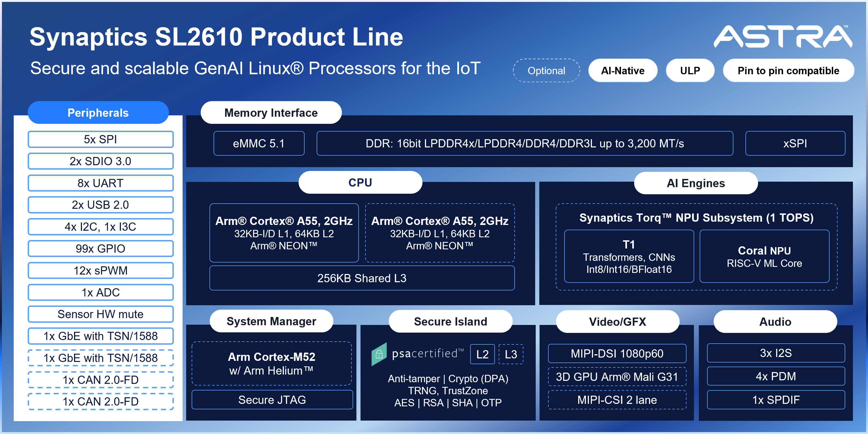This screenshot has height=434, width=868.
Task: Click the 256KB Shared L3 block
Action: click(362, 278)
